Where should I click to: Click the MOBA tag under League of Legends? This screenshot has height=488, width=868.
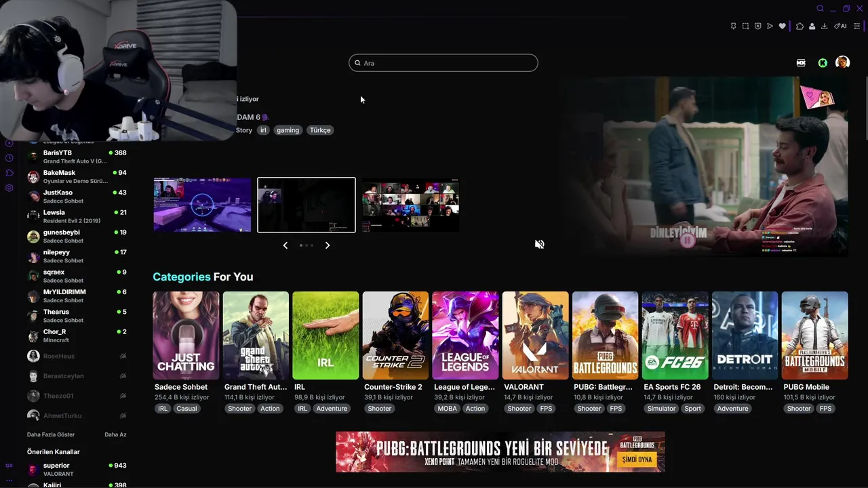coord(447,409)
